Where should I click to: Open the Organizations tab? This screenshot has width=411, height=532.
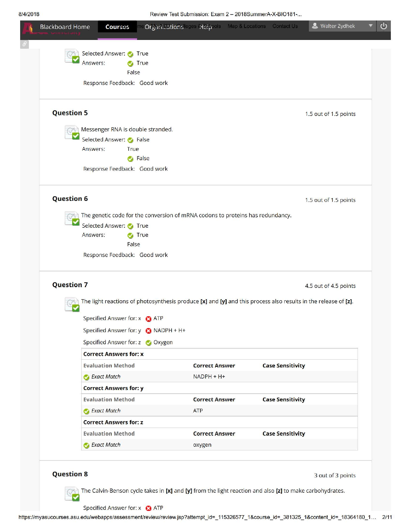(x=164, y=27)
